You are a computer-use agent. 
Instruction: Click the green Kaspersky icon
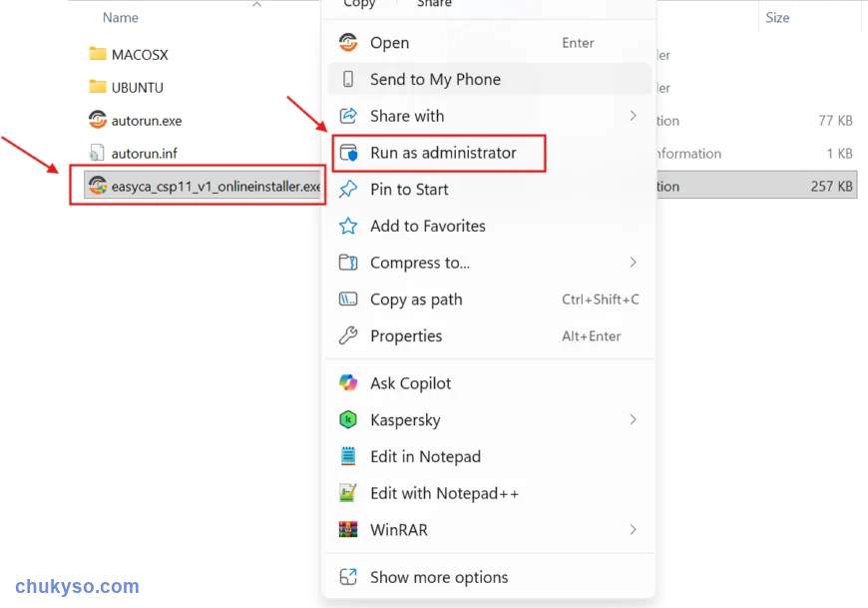tap(348, 419)
